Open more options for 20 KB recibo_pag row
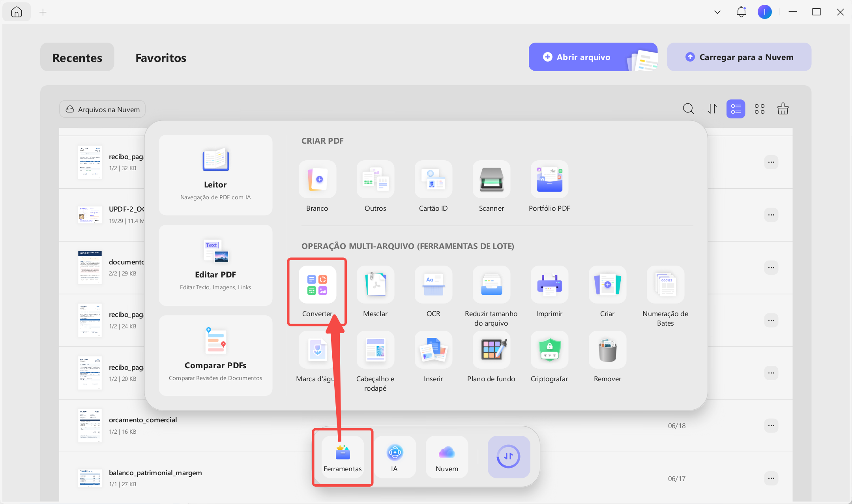Viewport: 852px width, 504px height. (x=771, y=373)
